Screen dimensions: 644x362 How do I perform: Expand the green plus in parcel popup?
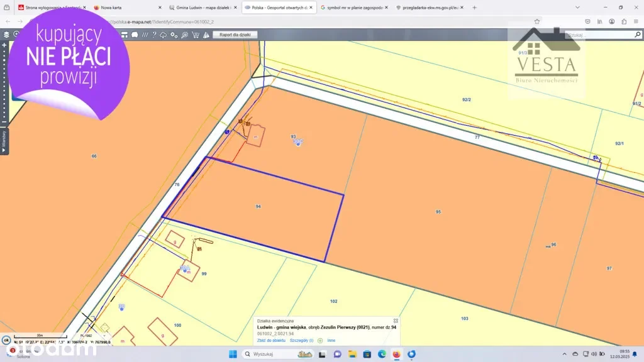click(x=320, y=340)
